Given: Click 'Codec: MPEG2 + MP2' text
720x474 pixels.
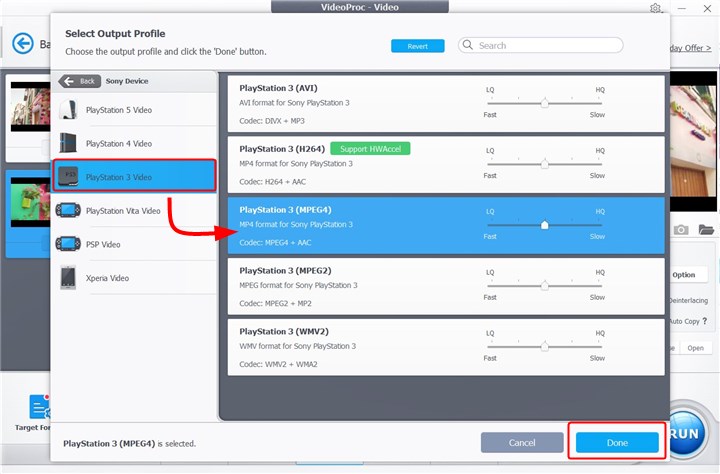Looking at the screenshot, I should click(275, 304).
